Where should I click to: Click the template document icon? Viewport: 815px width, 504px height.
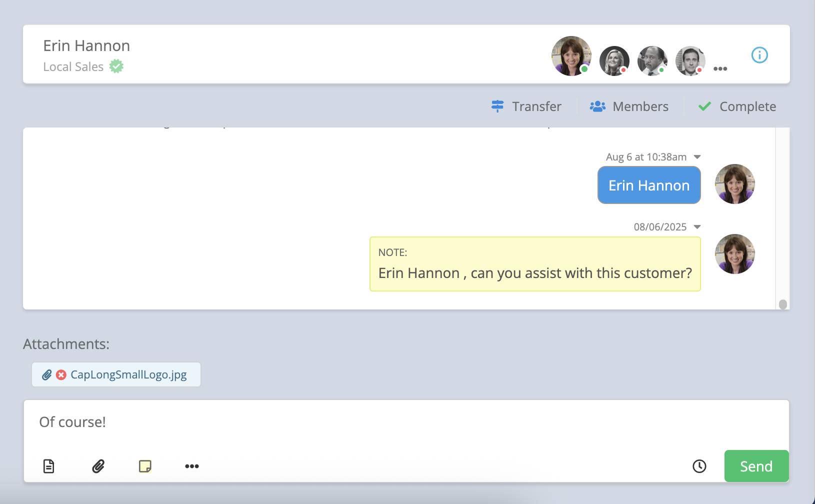(x=48, y=466)
